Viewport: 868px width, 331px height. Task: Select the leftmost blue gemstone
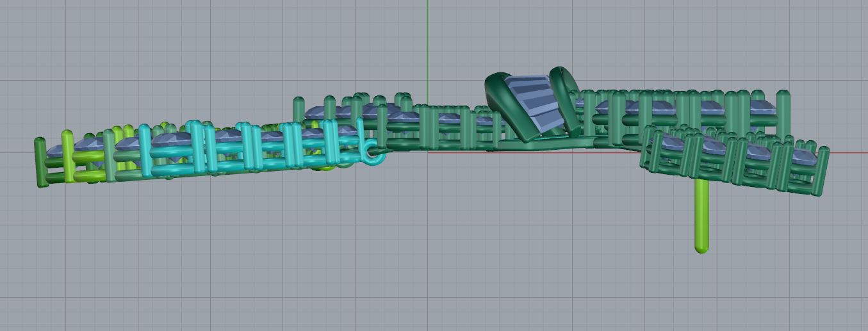click(x=59, y=152)
